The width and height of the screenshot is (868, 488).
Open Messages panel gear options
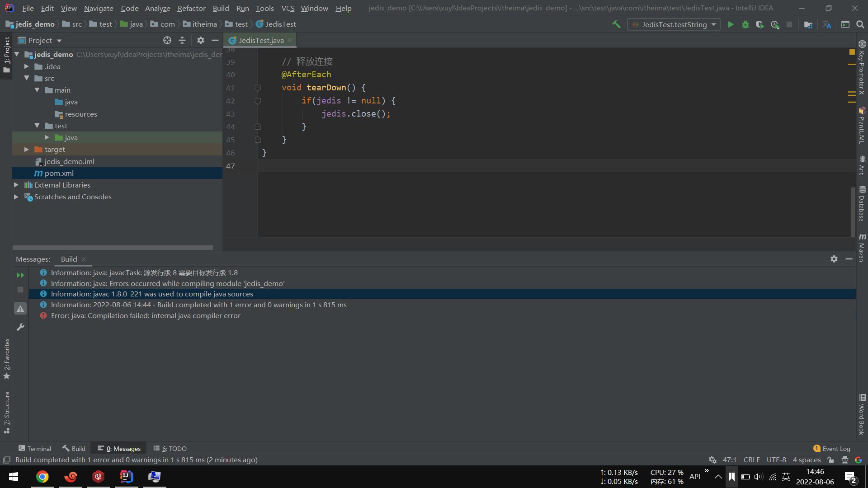pyautogui.click(x=834, y=259)
